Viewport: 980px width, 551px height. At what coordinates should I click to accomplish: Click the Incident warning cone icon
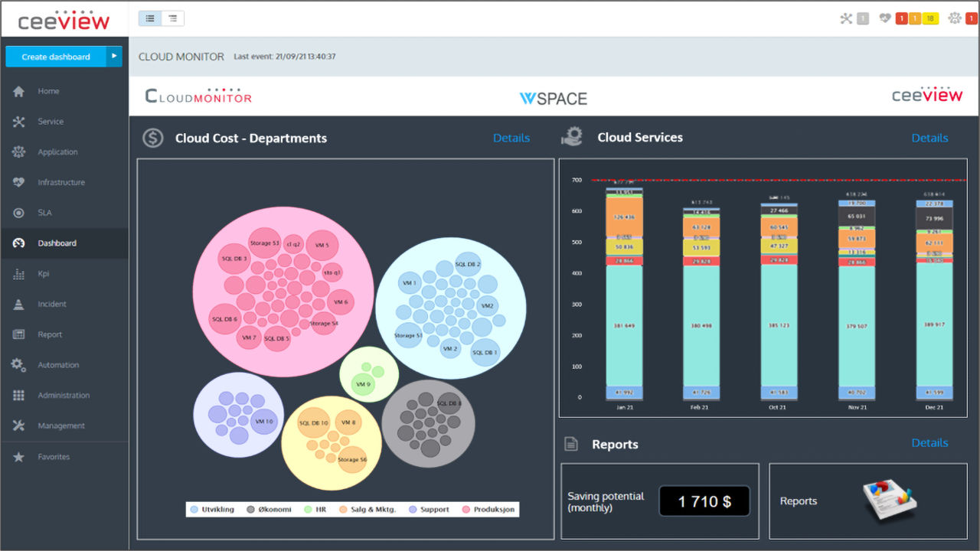[19, 304]
